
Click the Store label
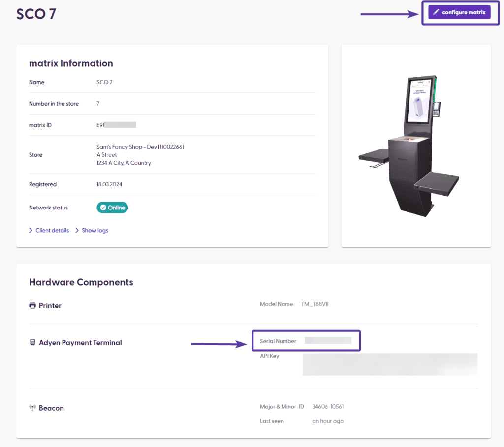[x=35, y=155]
